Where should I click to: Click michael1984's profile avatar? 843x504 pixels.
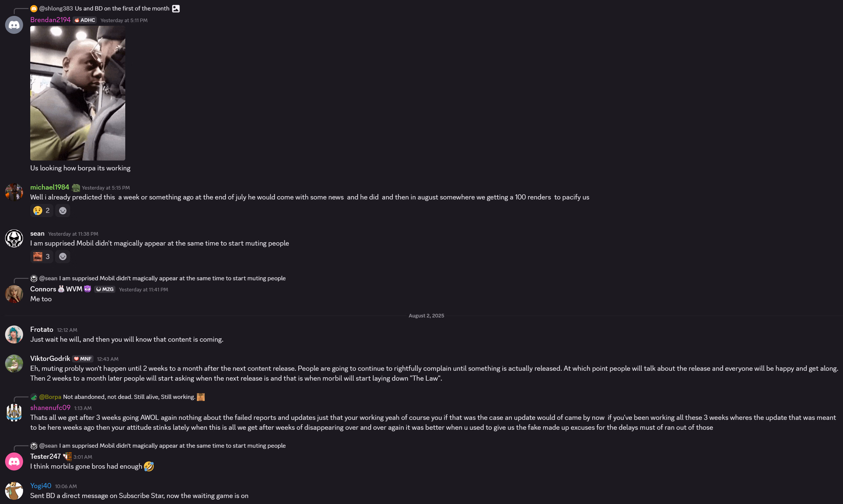pos(14,192)
